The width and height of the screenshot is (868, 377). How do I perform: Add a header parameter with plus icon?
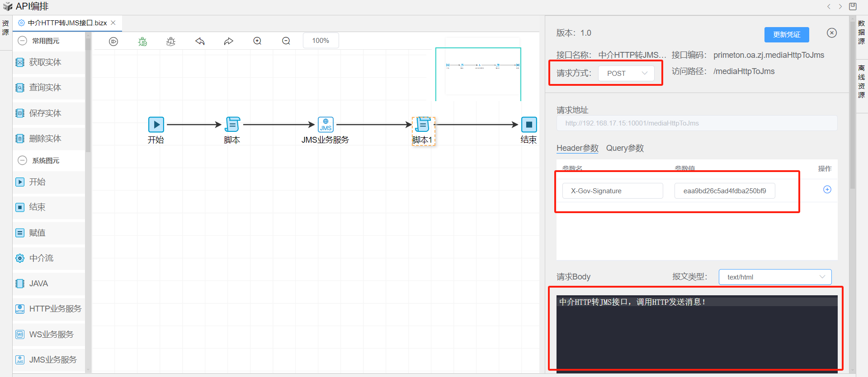pos(827,190)
